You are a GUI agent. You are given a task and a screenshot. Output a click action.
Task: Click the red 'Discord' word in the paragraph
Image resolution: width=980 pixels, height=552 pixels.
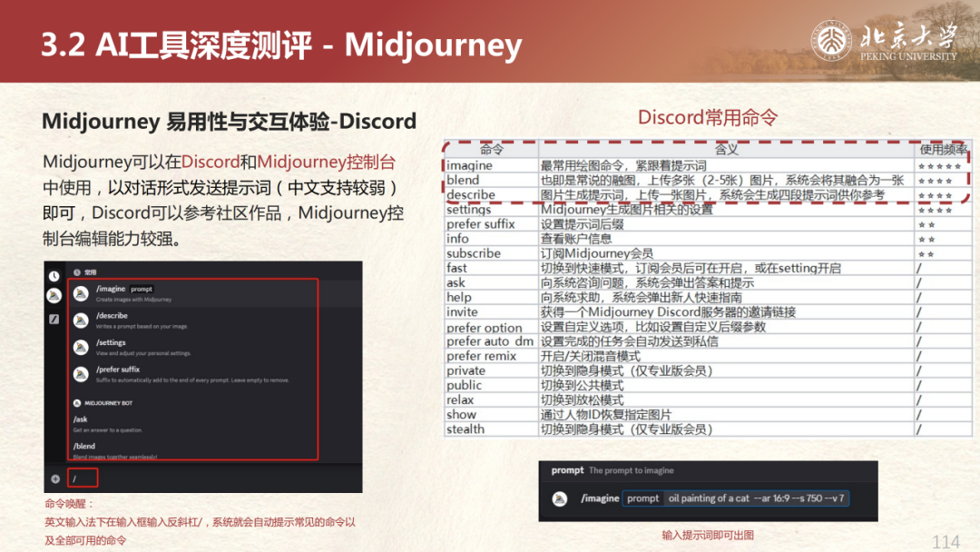pos(211,162)
